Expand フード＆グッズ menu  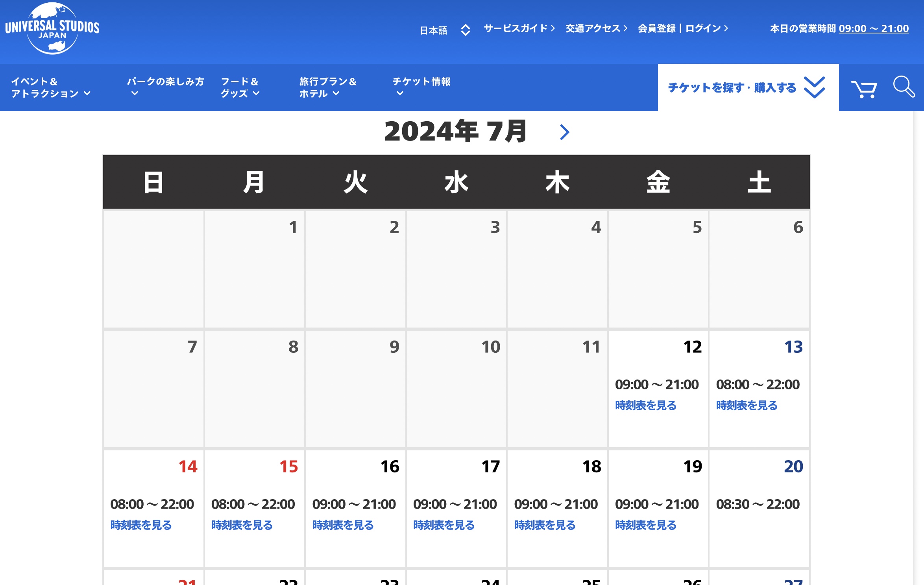[240, 87]
